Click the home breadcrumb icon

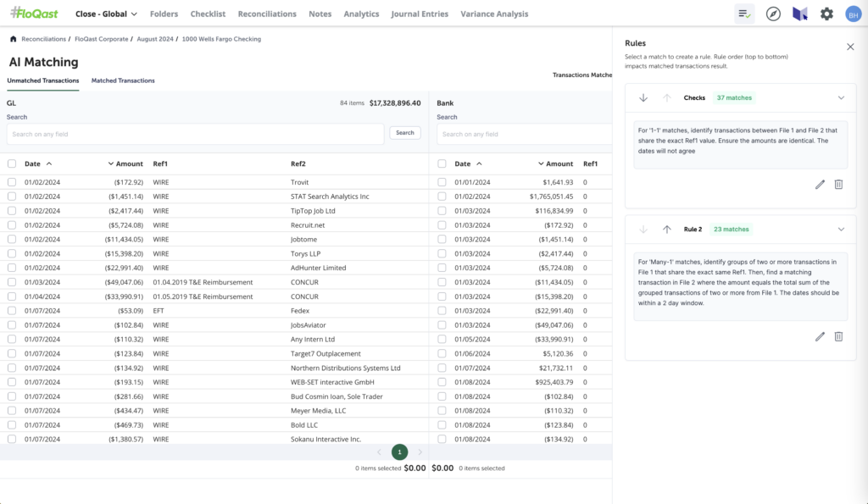14,39
